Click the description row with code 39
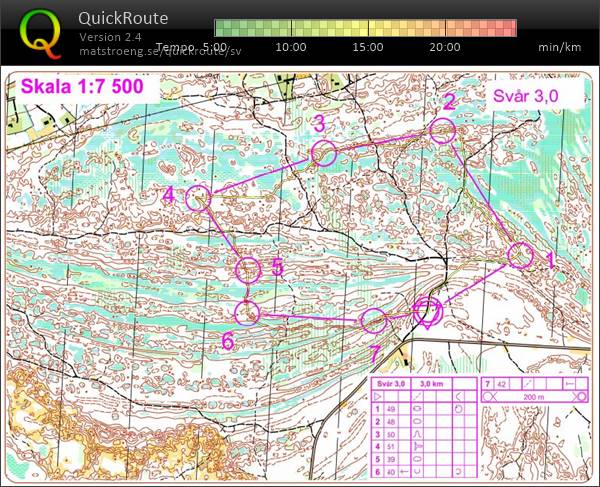 tap(424, 459)
